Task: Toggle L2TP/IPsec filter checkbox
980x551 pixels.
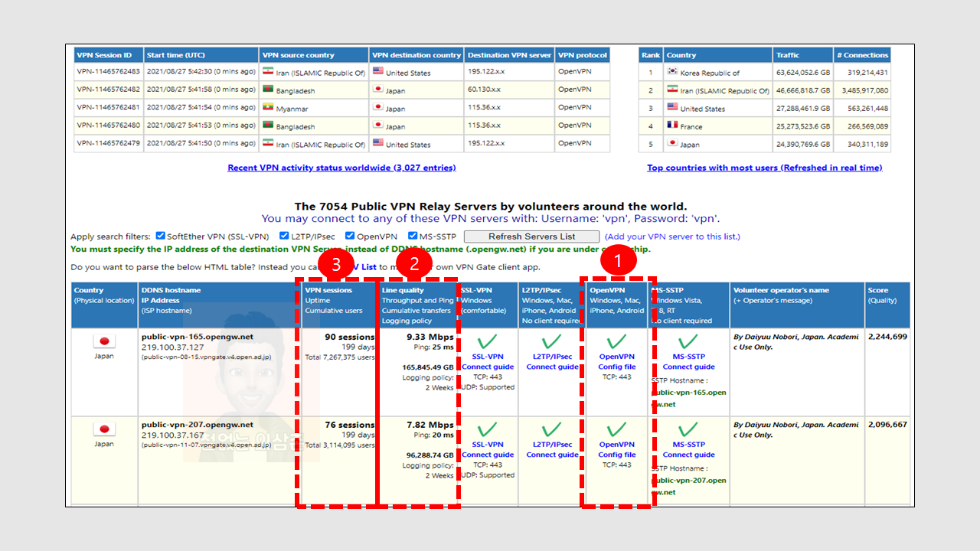Action: (284, 236)
